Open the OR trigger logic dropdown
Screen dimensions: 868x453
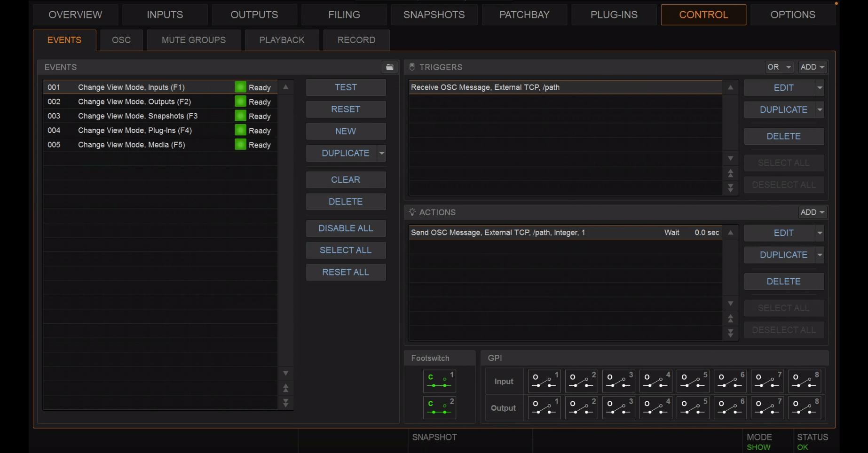779,67
